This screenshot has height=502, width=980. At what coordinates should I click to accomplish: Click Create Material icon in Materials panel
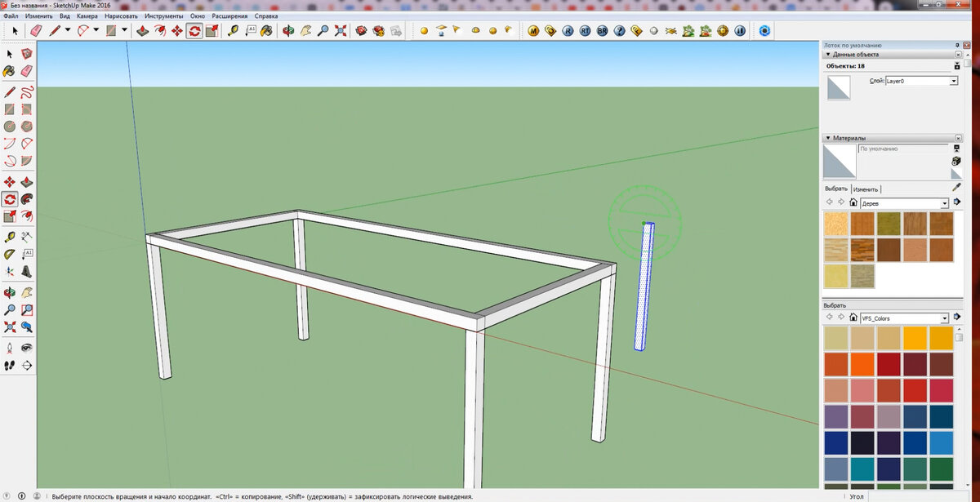[x=956, y=162]
